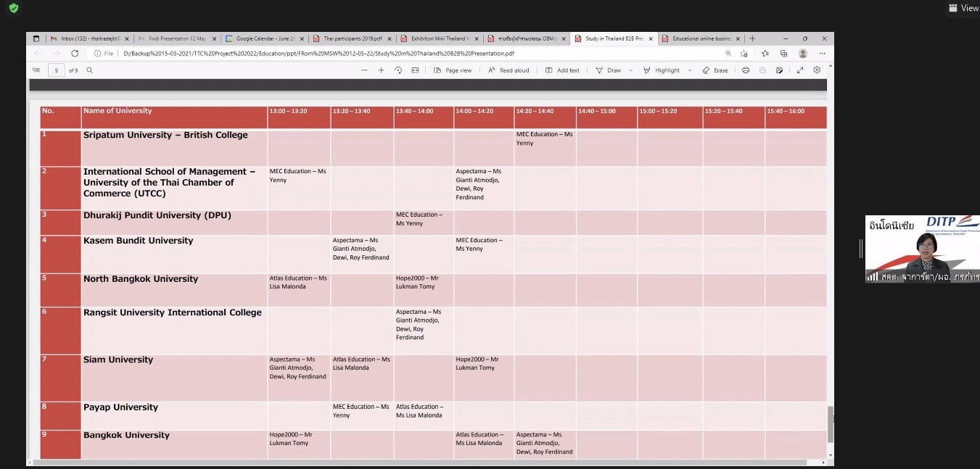This screenshot has width=980, height=469.
Task: Click the vertical scrollbar thumb
Action: click(831, 425)
